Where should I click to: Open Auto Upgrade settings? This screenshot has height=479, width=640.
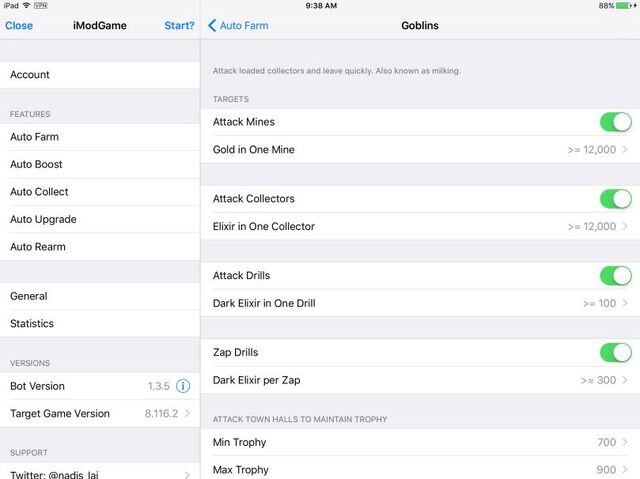coord(100,220)
